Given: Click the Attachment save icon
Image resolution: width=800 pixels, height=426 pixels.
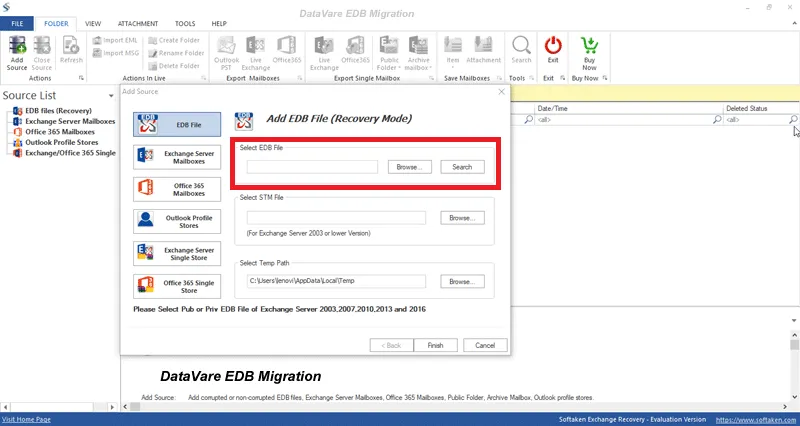Looking at the screenshot, I should click(483, 50).
